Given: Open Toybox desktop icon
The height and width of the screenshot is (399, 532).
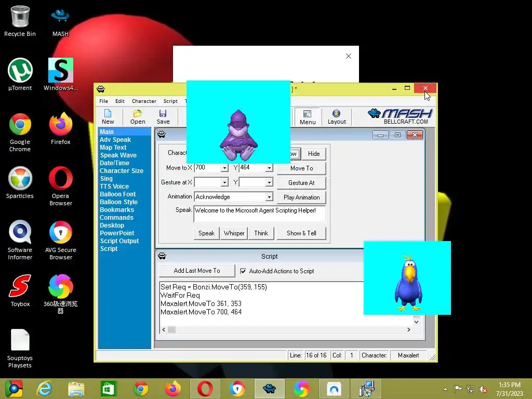Looking at the screenshot, I should [20, 291].
